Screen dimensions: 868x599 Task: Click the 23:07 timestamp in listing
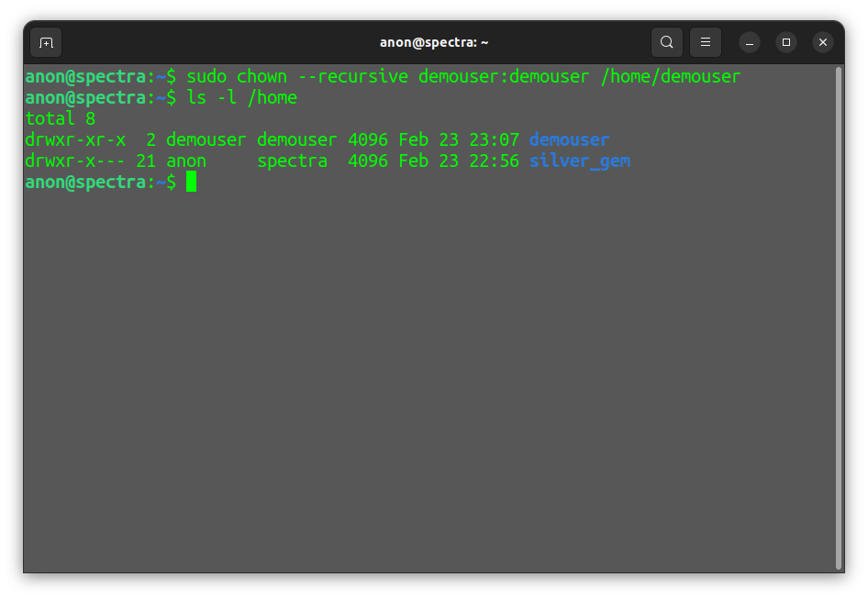click(x=495, y=139)
